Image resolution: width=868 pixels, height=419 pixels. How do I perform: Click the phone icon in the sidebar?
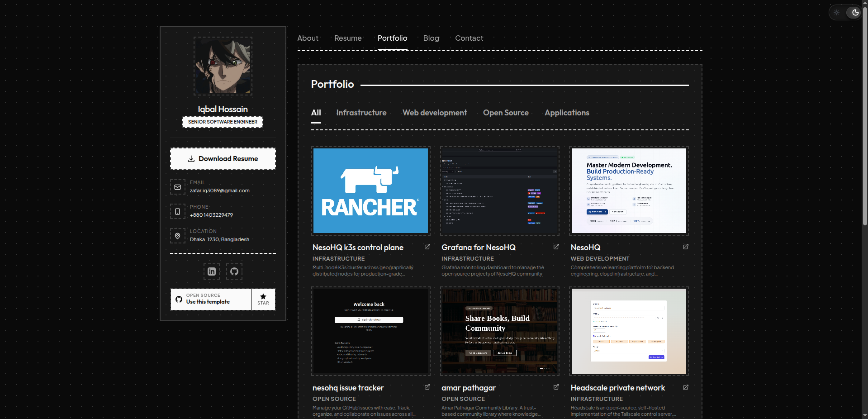[177, 211]
